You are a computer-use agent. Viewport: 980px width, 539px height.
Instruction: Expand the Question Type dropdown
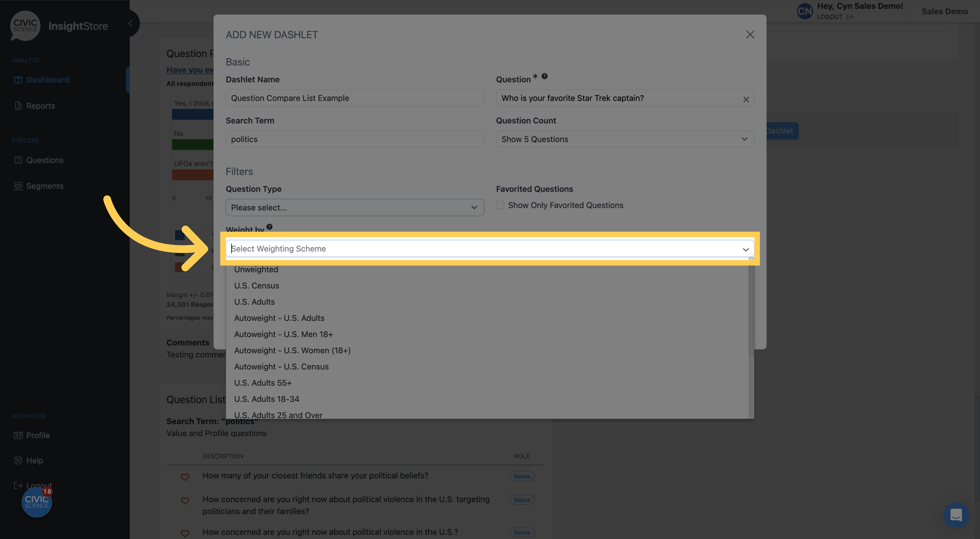[x=355, y=207]
